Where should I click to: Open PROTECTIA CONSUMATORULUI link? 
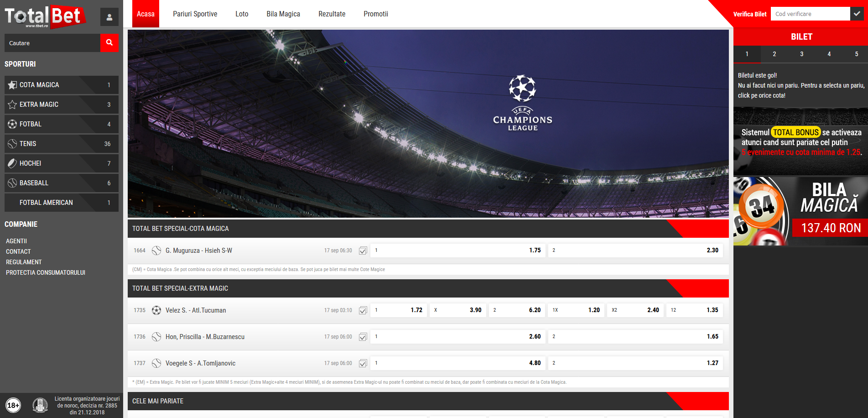46,272
